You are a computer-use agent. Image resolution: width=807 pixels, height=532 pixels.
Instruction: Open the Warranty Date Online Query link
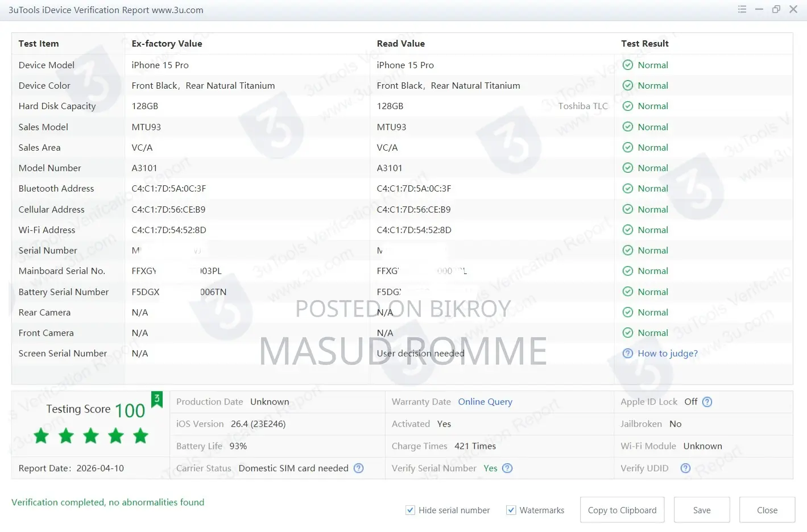tap(485, 402)
